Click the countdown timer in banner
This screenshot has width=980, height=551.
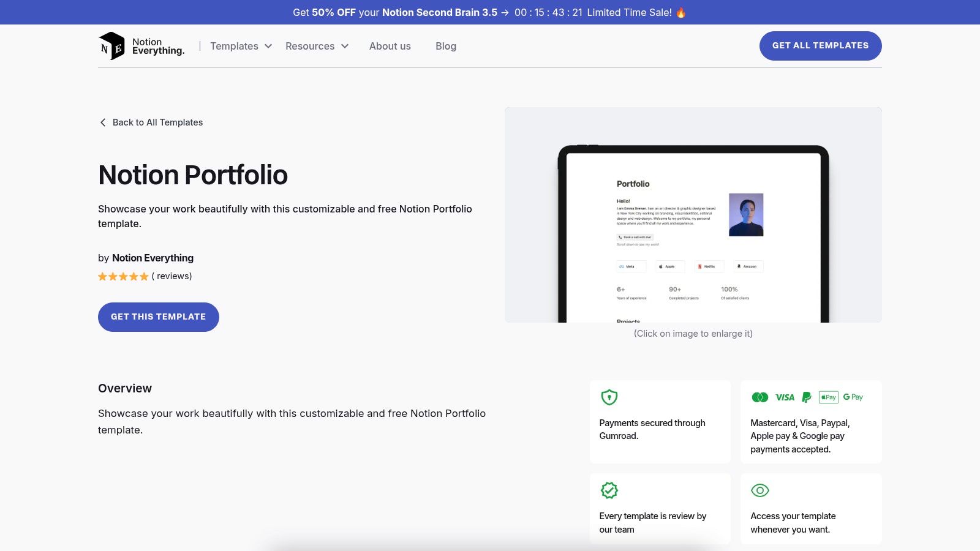(548, 12)
